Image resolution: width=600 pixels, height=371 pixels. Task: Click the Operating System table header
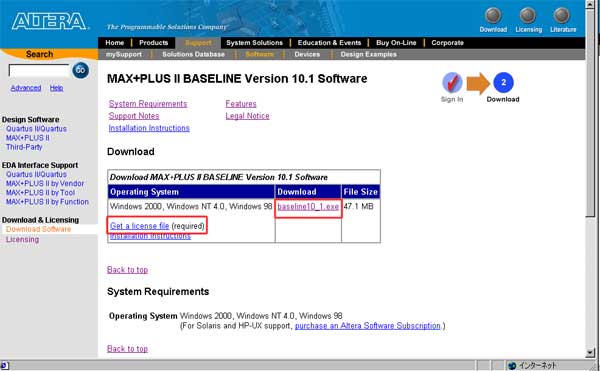191,192
